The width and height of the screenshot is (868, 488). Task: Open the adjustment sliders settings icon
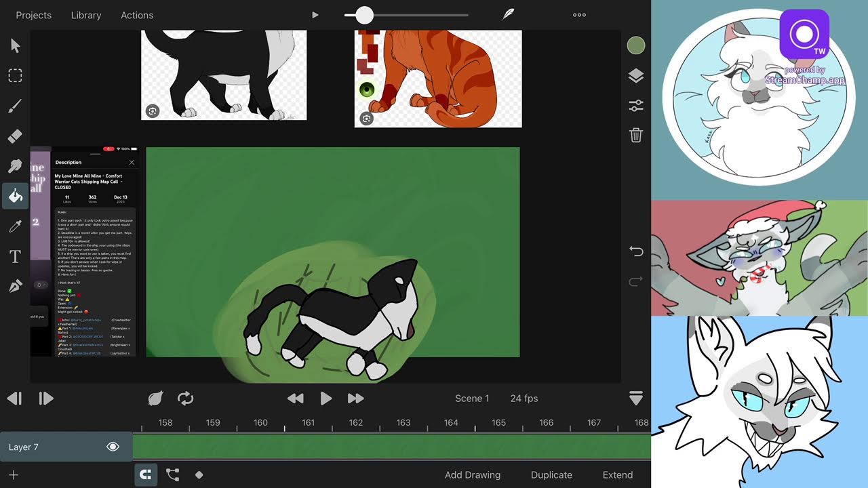click(x=635, y=106)
